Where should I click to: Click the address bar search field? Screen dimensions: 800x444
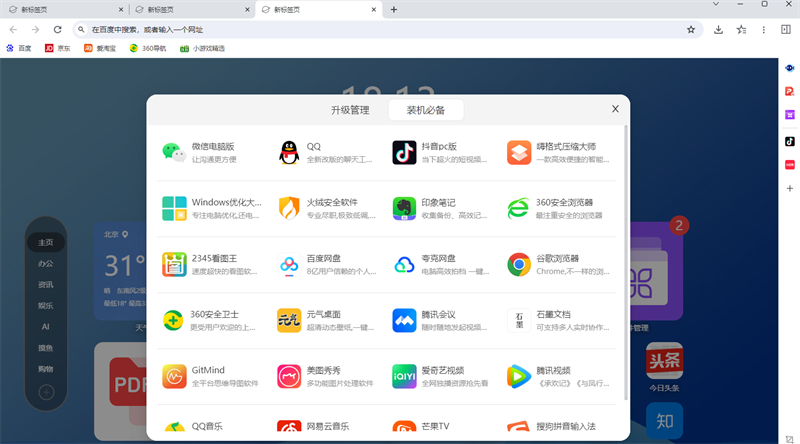coord(388,30)
